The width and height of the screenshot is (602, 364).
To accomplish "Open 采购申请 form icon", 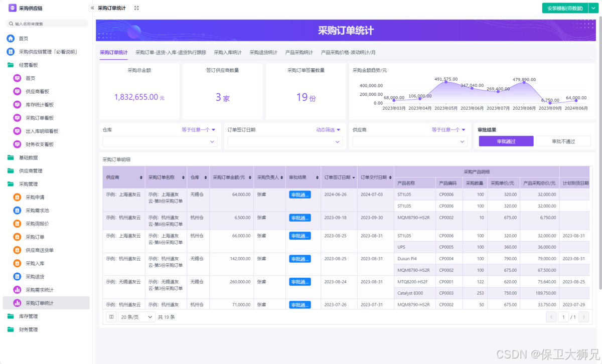I will click(x=17, y=198).
